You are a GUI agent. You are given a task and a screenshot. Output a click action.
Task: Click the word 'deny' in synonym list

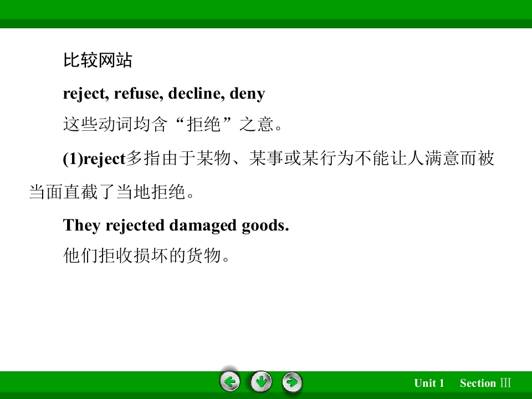(x=247, y=94)
